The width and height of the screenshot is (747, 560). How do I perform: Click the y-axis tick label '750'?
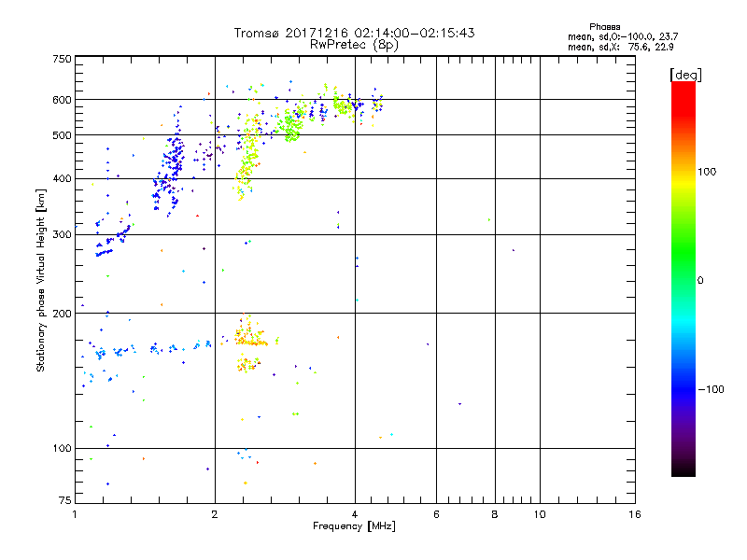tap(62, 59)
